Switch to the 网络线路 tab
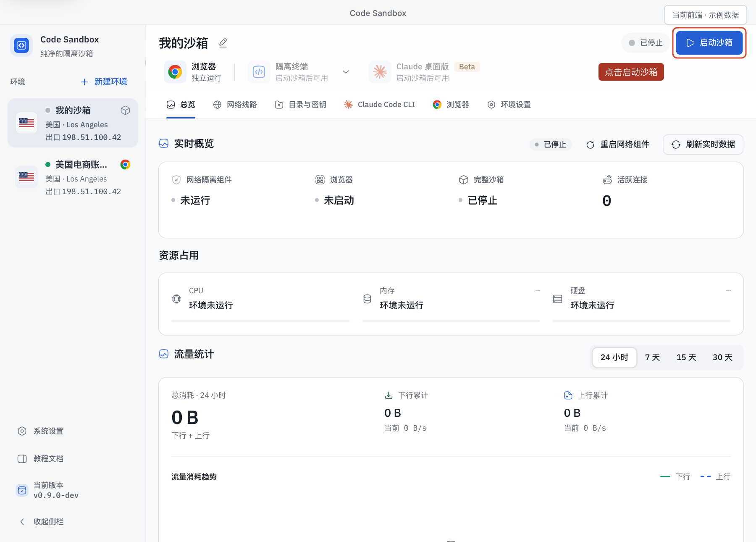Viewport: 756px width, 542px height. (235, 105)
